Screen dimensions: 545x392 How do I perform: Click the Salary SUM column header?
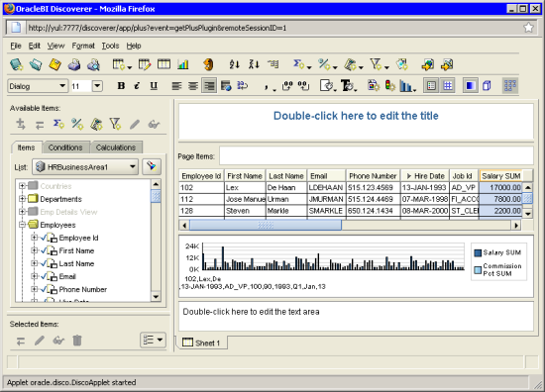(500, 176)
